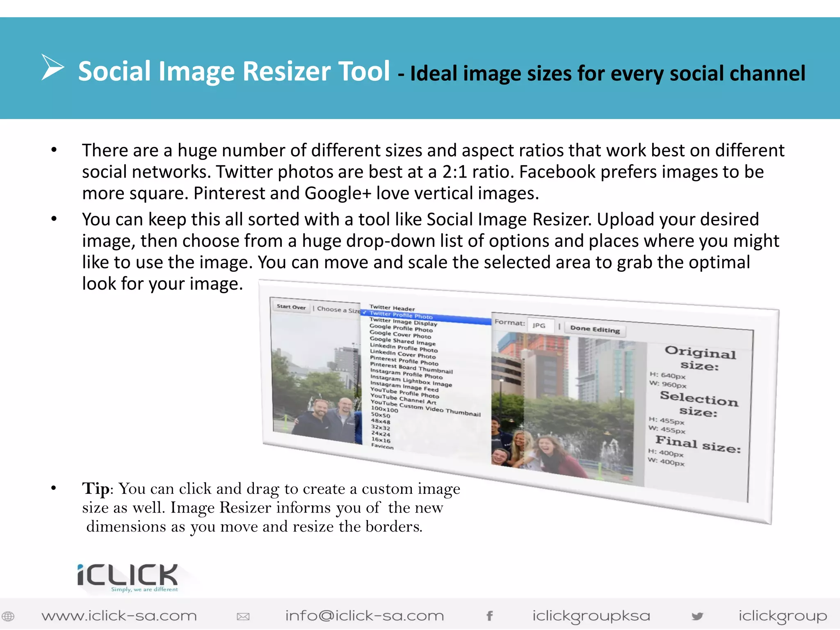Select 48x48 size option

(x=381, y=421)
